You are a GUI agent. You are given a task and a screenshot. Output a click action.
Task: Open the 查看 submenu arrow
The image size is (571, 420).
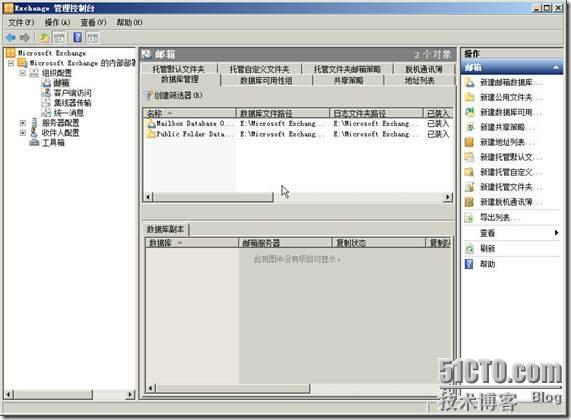tap(556, 233)
